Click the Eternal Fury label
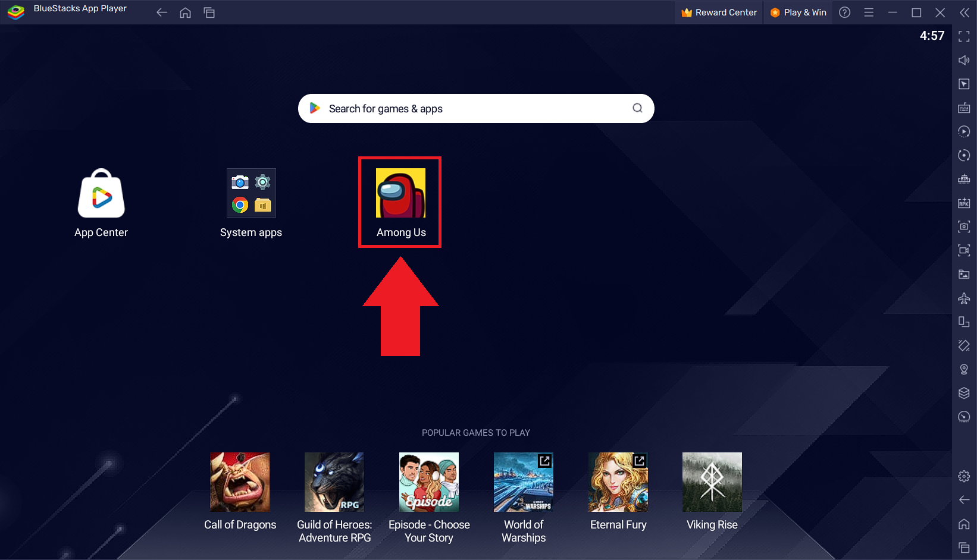The width and height of the screenshot is (977, 560). point(618,525)
